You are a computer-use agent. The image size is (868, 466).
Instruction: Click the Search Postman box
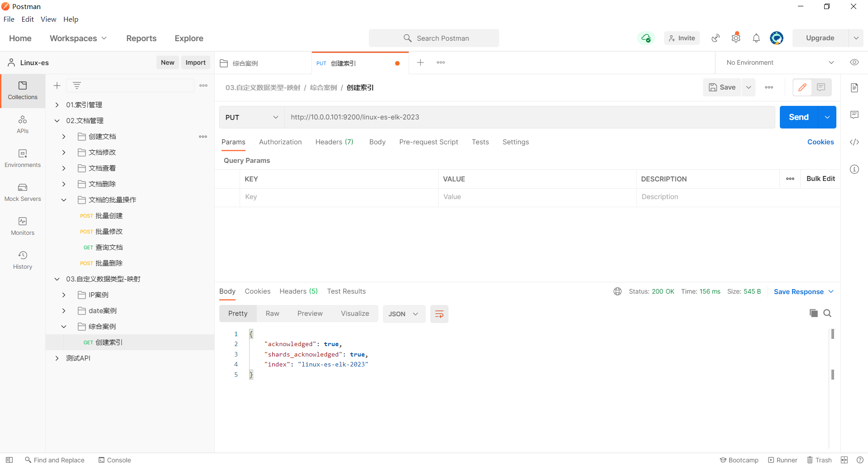(434, 38)
